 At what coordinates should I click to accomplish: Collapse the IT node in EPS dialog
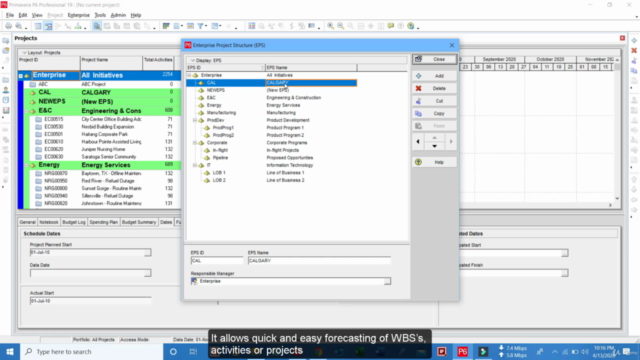[195, 165]
